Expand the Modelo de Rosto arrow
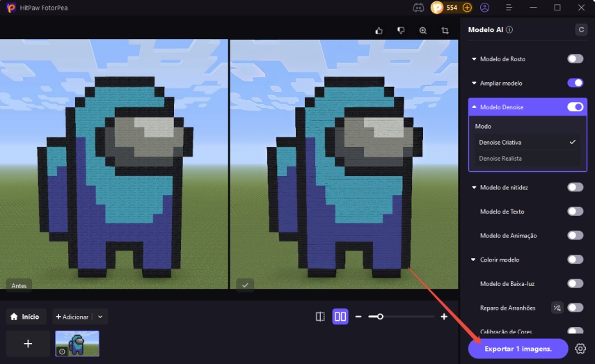Viewport: 595px width, 364px height. [474, 59]
